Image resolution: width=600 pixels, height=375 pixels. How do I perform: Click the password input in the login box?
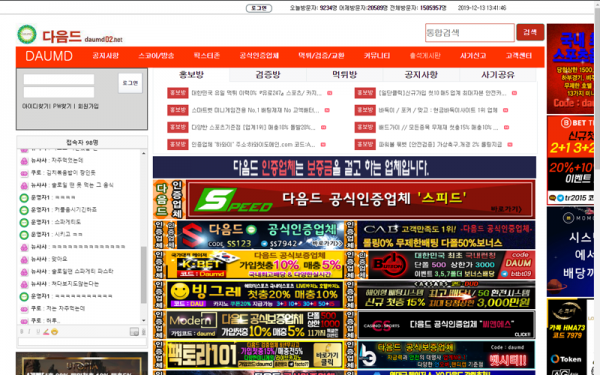click(x=59, y=92)
